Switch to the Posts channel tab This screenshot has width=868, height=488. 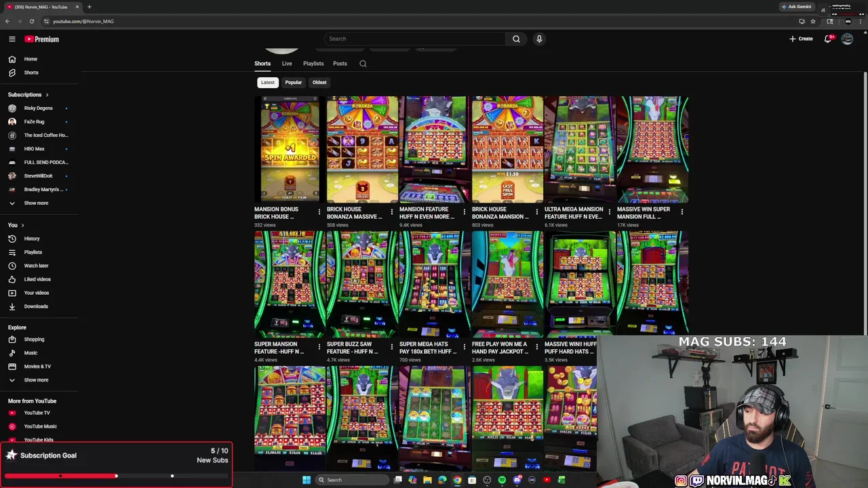(340, 64)
